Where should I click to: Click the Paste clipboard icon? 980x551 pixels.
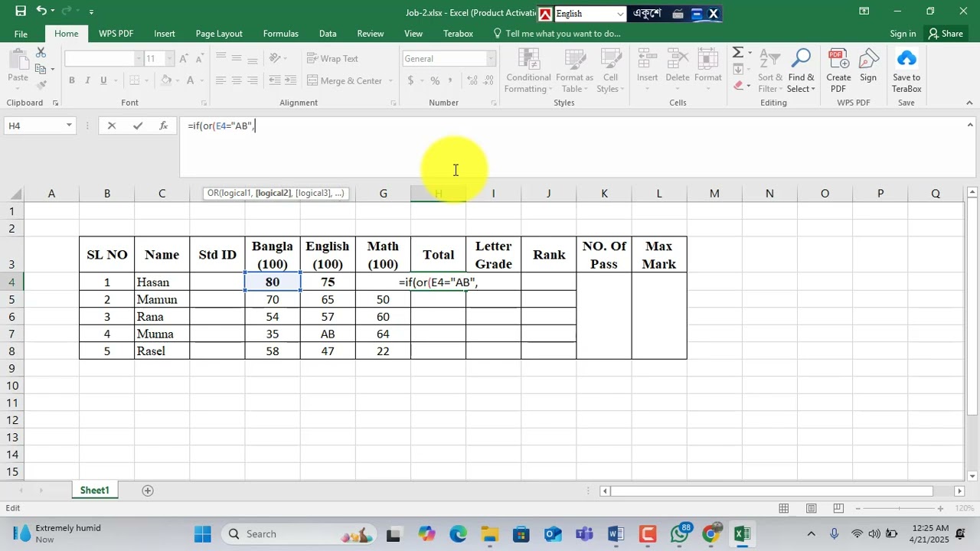[x=18, y=60]
